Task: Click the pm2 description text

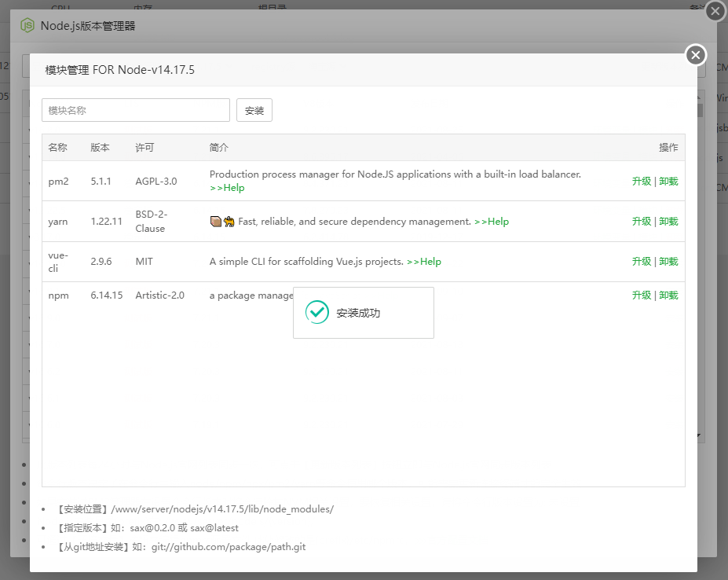Action: pos(395,174)
